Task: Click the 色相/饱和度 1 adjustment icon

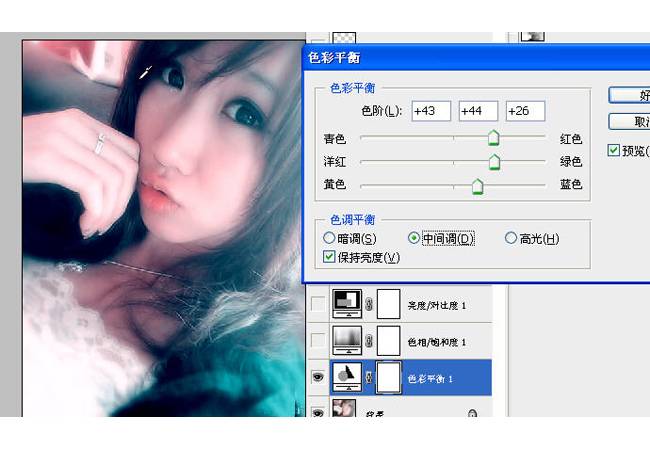Action: point(347,341)
